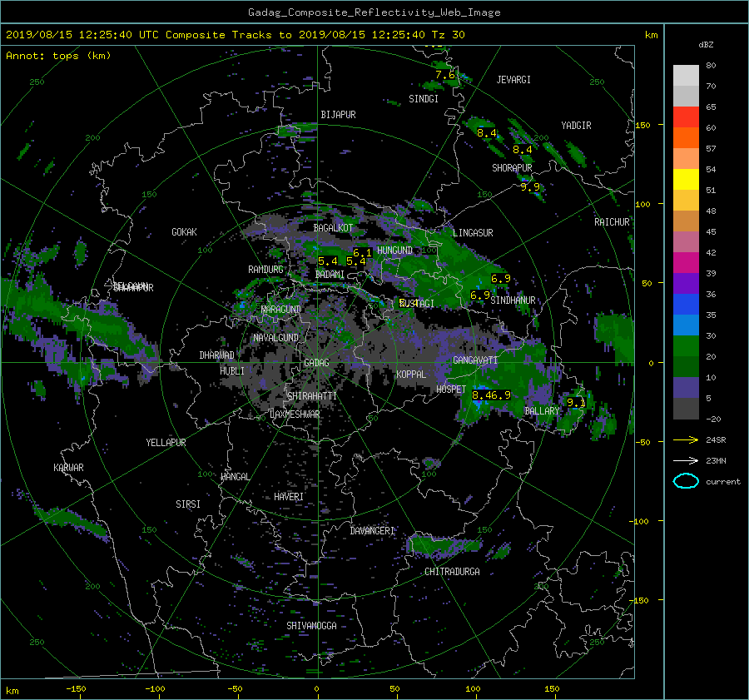The image size is (749, 700).
Task: Select the 39 dBZ purple legend swatch
Action: tap(686, 284)
